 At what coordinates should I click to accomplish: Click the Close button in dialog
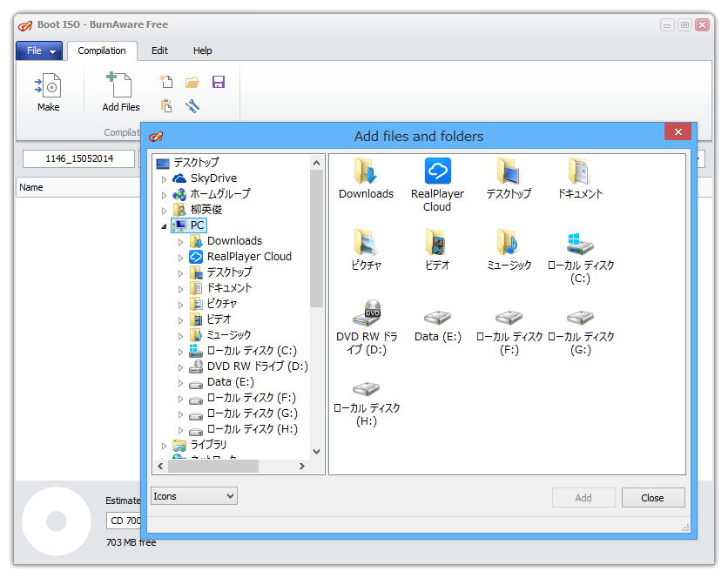[653, 498]
